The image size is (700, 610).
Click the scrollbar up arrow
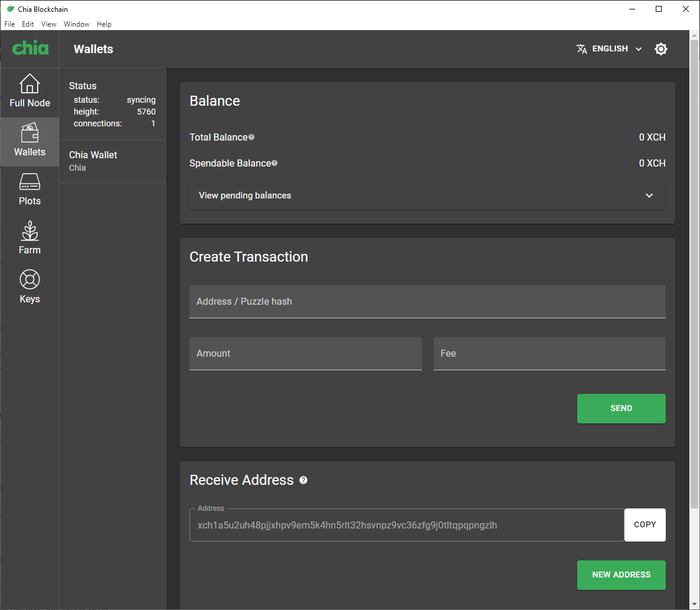click(x=694, y=35)
